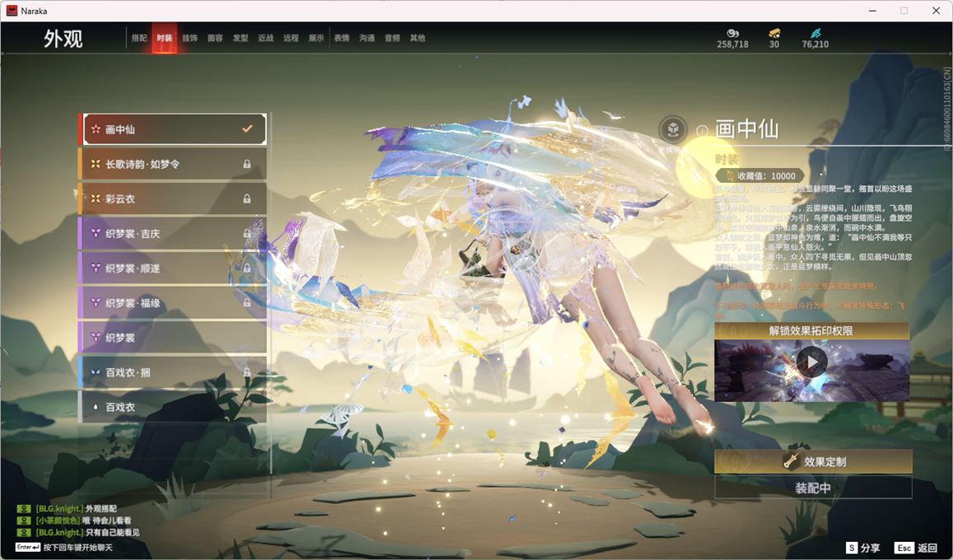Click the 解锁效果拓印权限 header
Viewport: 953px width, 560px height.
(811, 331)
